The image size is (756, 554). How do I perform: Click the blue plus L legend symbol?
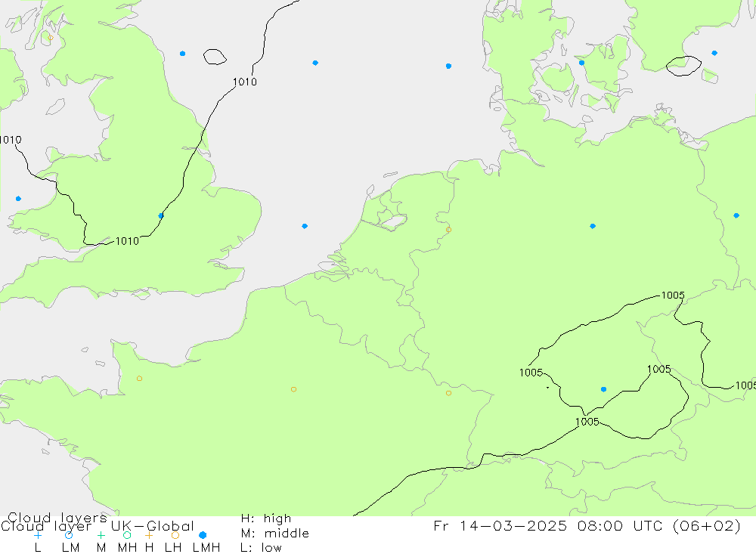38,535
